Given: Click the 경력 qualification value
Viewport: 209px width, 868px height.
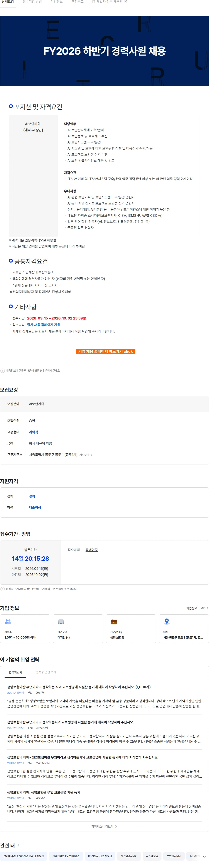Looking at the screenshot, I should 32,496.
